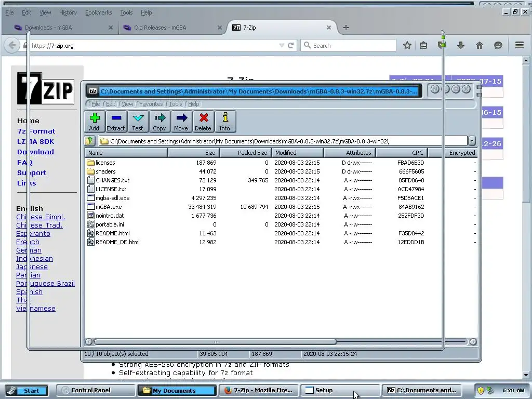Click the Move toolbar button
The width and height of the screenshot is (532, 399).
coord(181,122)
